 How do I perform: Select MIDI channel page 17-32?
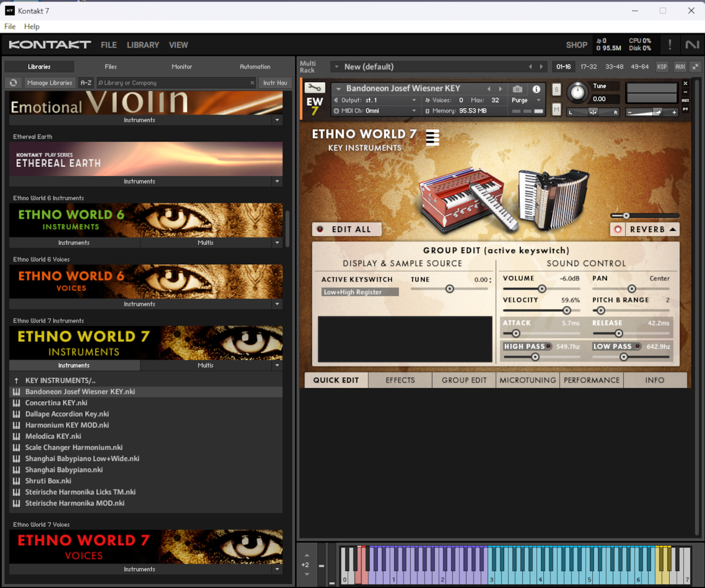tap(589, 67)
